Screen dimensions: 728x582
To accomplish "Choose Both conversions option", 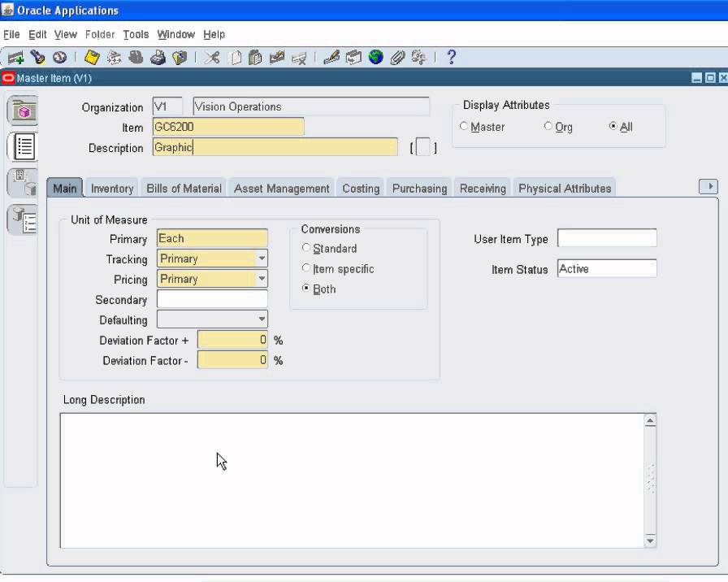I will [x=305, y=288].
